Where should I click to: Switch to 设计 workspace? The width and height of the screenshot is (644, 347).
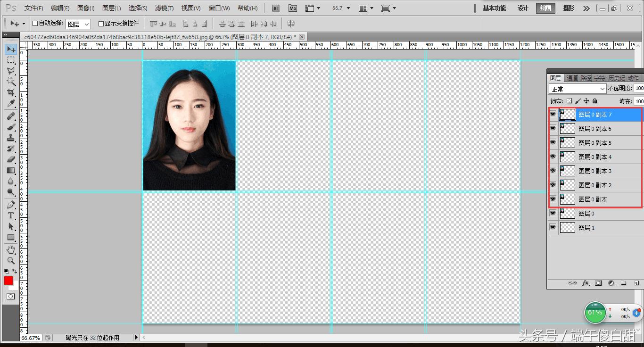(523, 8)
